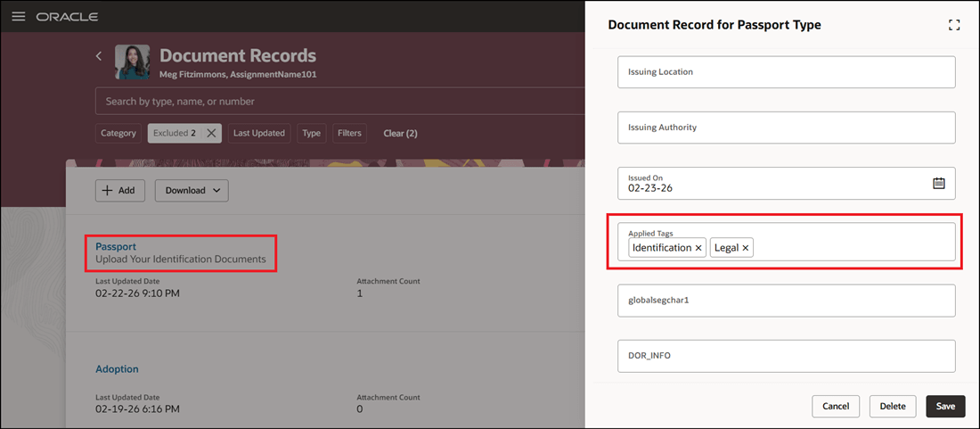Open the Issued On calendar picker
The image size is (980, 429).
click(x=938, y=183)
